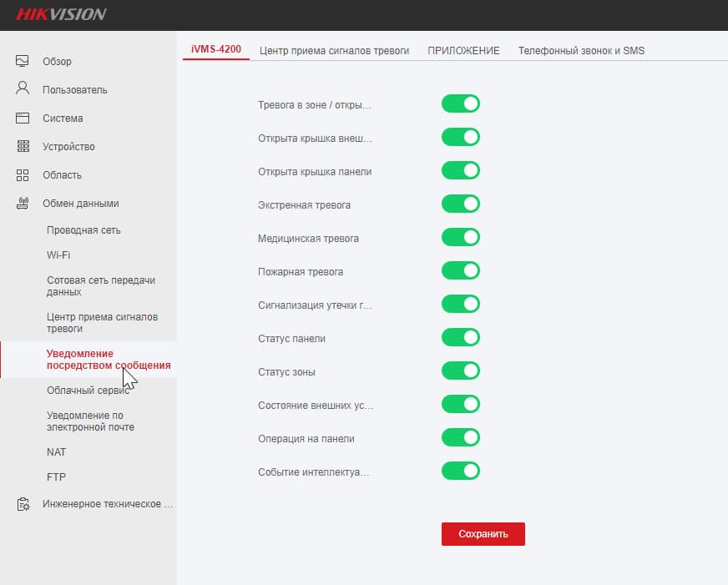This screenshot has width=728, height=585.
Task: Open Телефонный звонок и SMS tab
Action: 581,51
